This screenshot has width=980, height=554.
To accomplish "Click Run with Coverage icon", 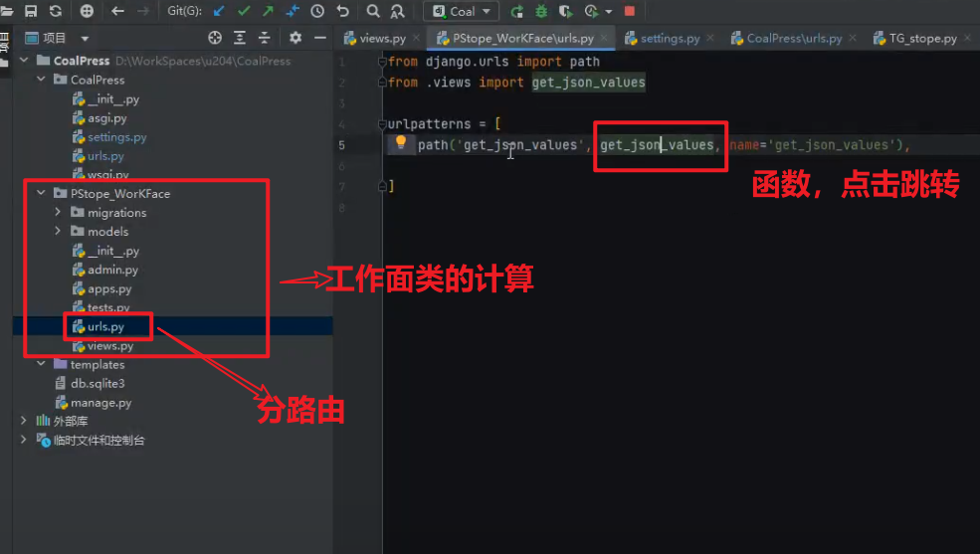I will [x=566, y=11].
